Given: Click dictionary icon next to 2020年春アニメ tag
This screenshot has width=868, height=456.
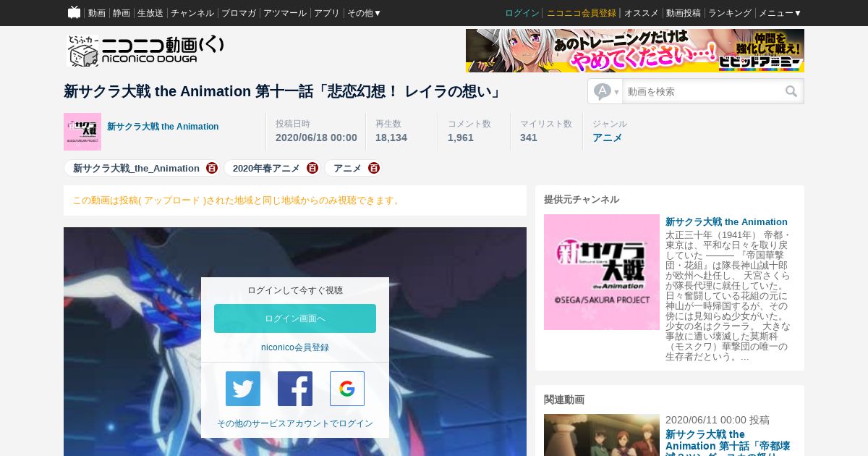Looking at the screenshot, I should (312, 168).
